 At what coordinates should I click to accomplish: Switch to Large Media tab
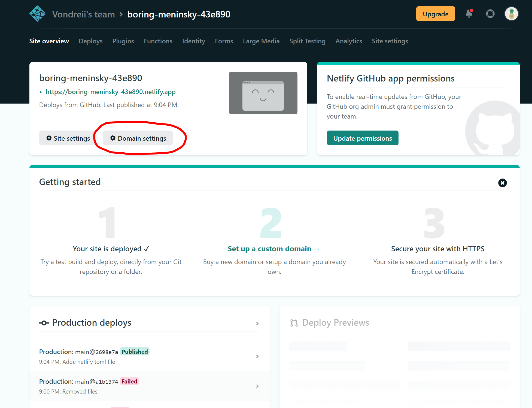(261, 41)
